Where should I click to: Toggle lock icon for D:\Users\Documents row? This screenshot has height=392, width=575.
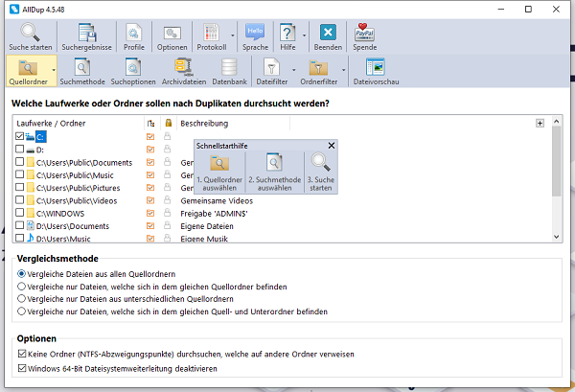pos(167,225)
